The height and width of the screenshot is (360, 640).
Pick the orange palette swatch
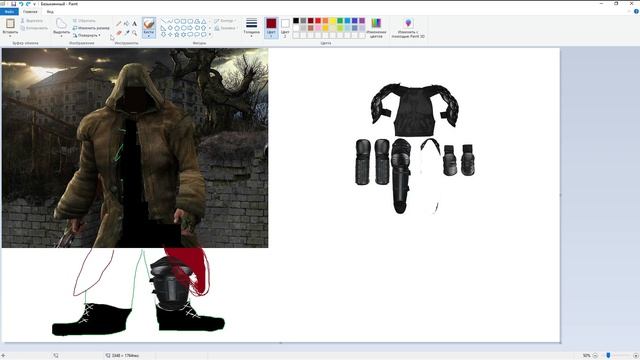[325, 20]
